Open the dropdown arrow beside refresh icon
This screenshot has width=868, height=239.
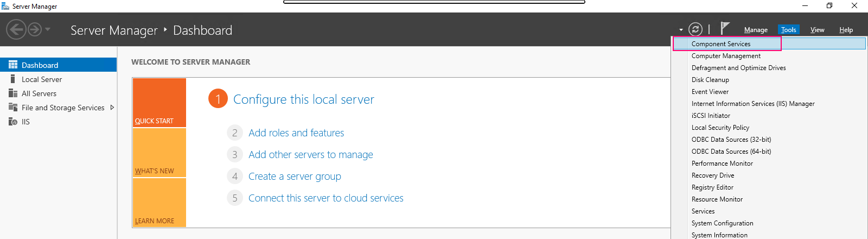(x=681, y=30)
